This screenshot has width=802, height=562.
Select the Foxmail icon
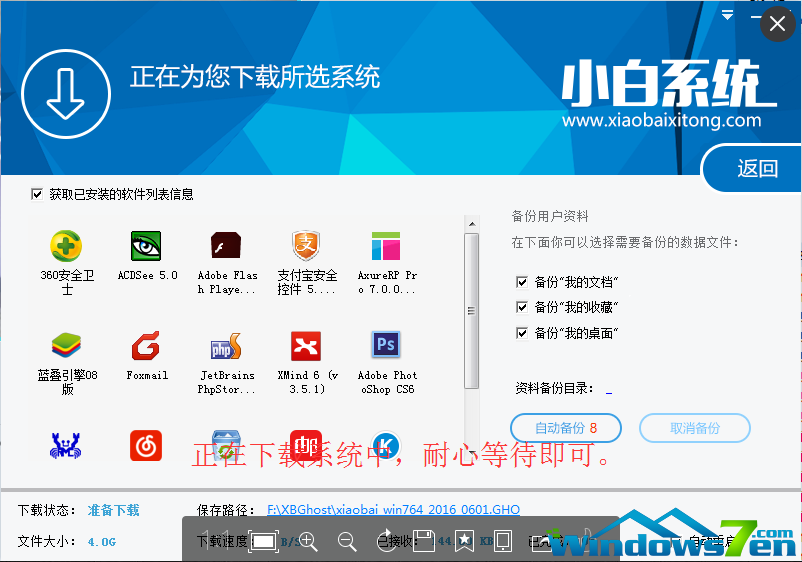tap(147, 346)
